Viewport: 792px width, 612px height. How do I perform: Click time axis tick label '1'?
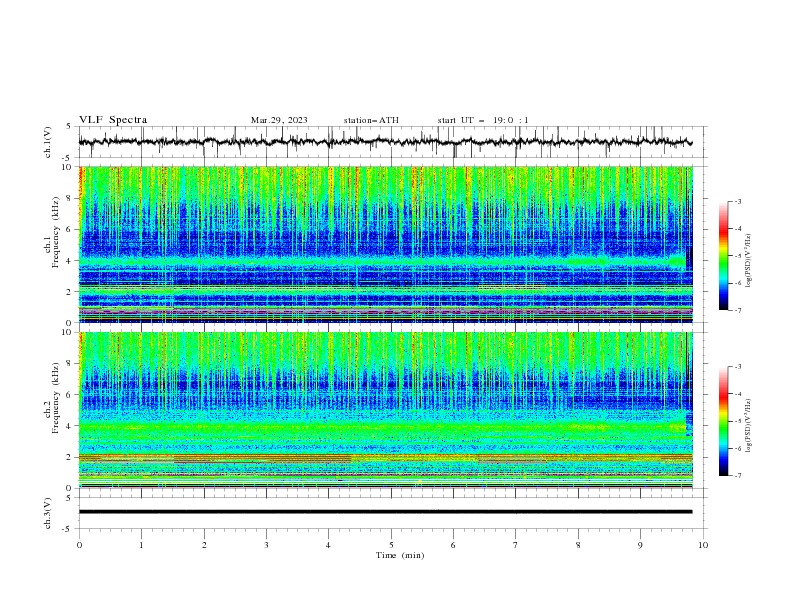click(x=141, y=545)
